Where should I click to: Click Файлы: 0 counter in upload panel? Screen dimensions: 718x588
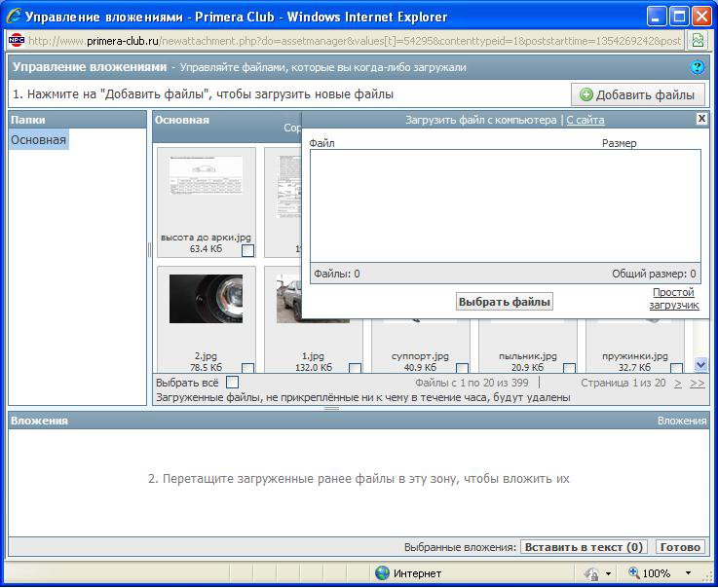tap(336, 274)
